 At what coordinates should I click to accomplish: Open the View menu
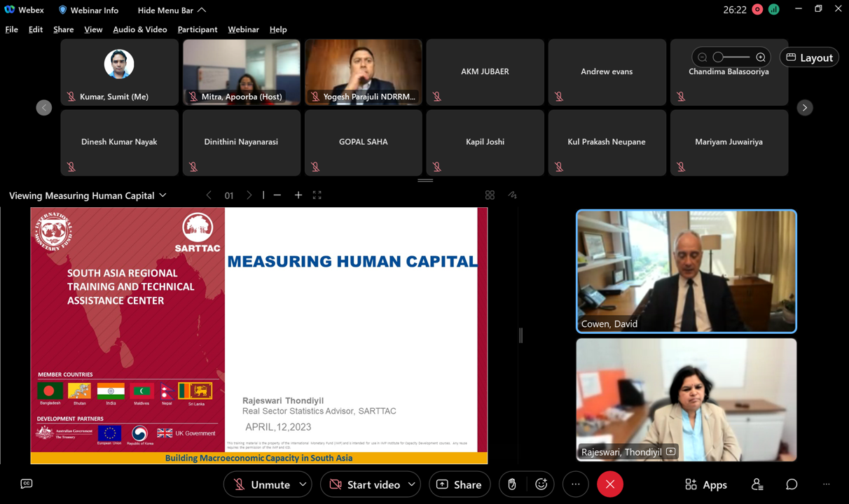coord(93,29)
